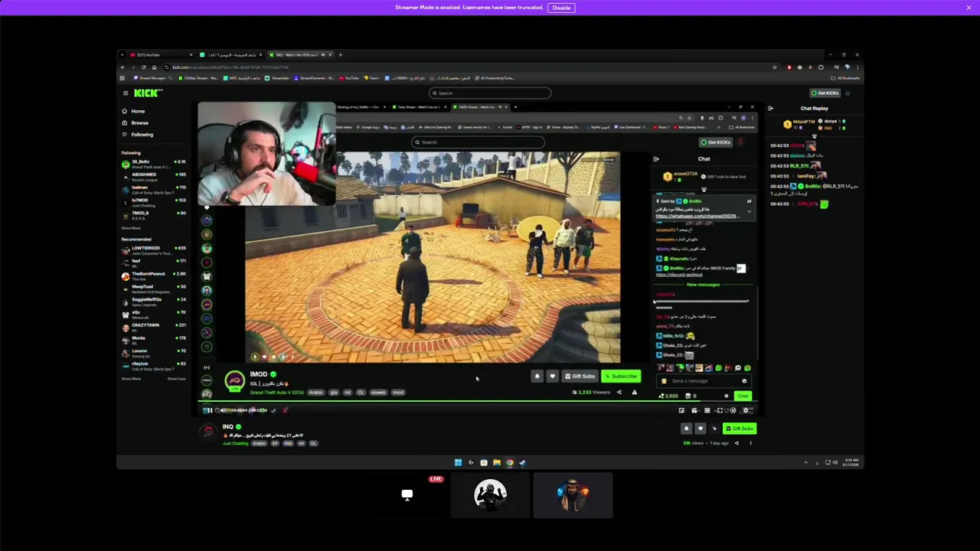
Task: Click the KICK logo
Action: [148, 93]
